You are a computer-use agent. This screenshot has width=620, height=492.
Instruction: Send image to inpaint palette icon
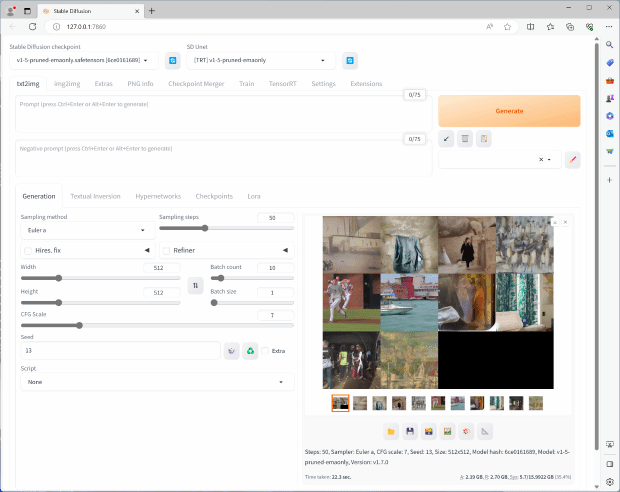click(x=466, y=431)
